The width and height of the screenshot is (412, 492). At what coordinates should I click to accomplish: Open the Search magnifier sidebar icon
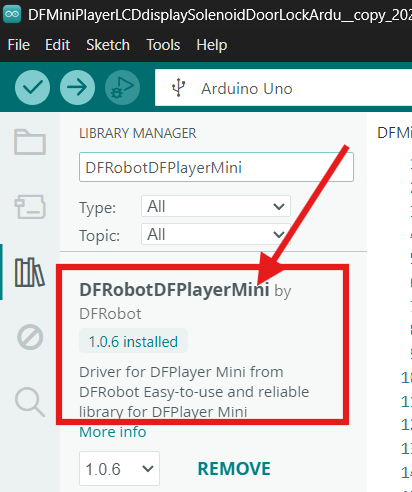coord(30,402)
